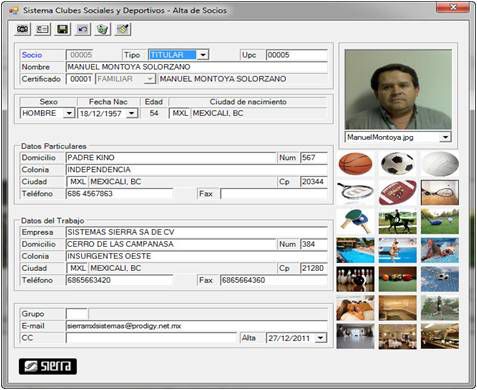Click the member photo of Manuel Montoya
Screen dimensions: 477x390
click(x=398, y=89)
